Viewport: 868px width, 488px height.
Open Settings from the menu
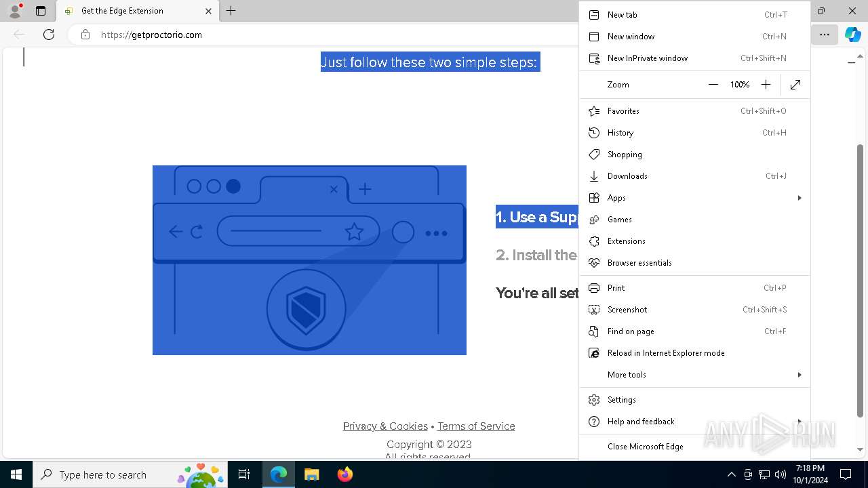click(x=694, y=400)
